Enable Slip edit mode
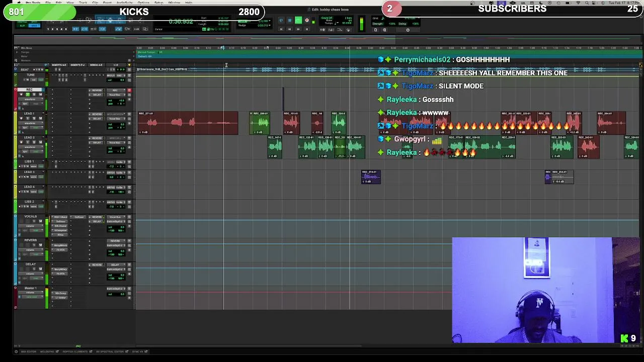Image resolution: width=644 pixels, height=362 pixels. pos(22,26)
